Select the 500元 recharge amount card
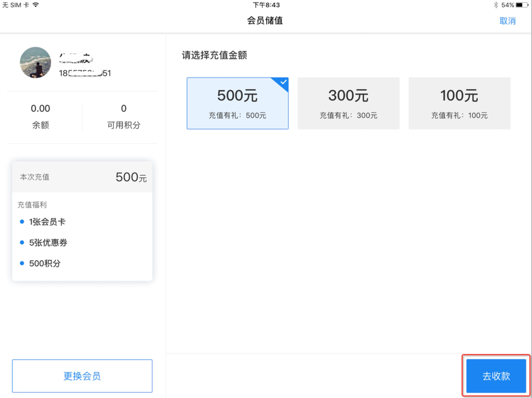The image size is (532, 398). pyautogui.click(x=237, y=103)
